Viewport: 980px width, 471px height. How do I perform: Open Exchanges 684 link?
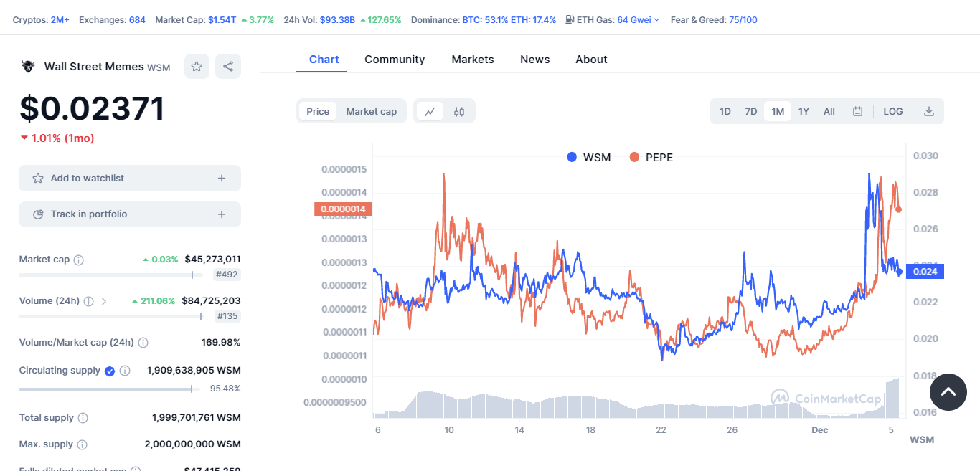(x=137, y=19)
